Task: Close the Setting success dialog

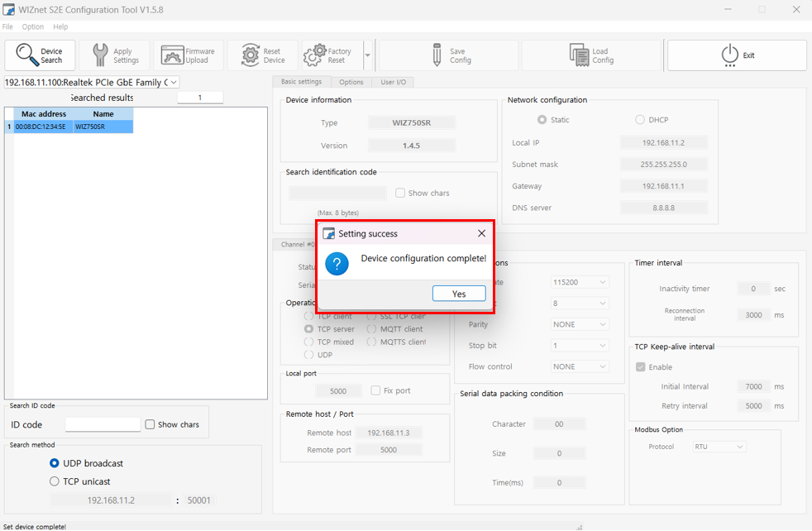Action: coord(481,233)
